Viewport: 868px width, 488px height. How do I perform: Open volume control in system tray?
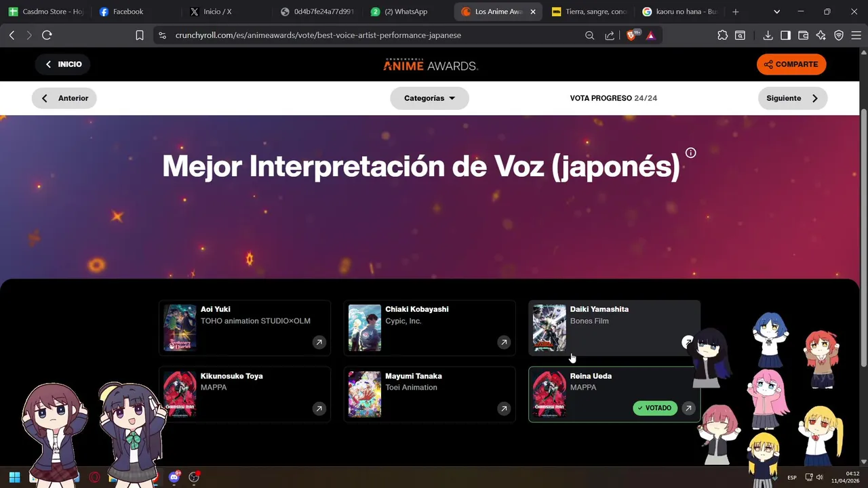pos(820,478)
